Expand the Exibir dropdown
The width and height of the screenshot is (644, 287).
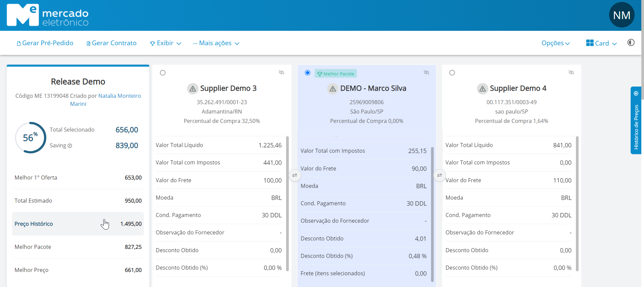(x=165, y=43)
